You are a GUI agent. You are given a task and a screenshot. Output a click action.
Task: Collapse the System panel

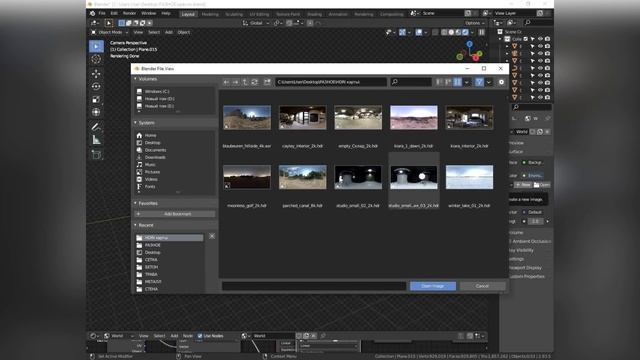pos(136,122)
